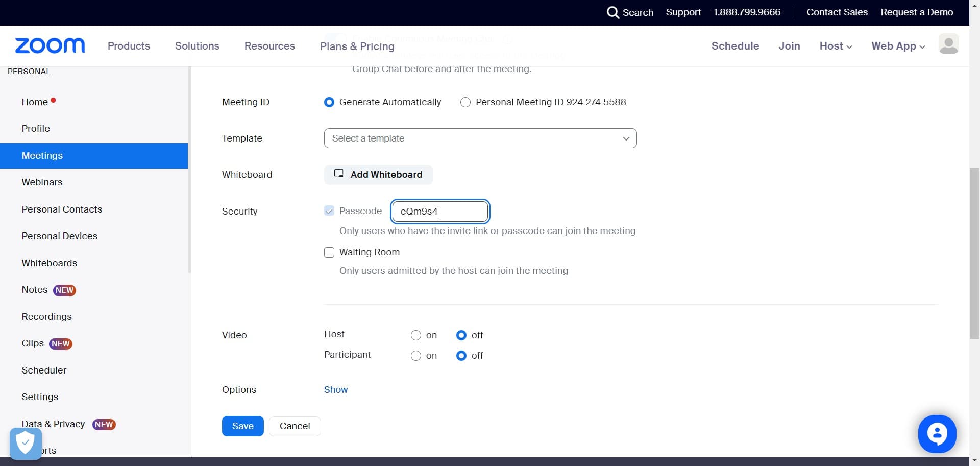Select Personal Meeting ID radio option
Viewport: 980px width, 466px height.
(465, 102)
